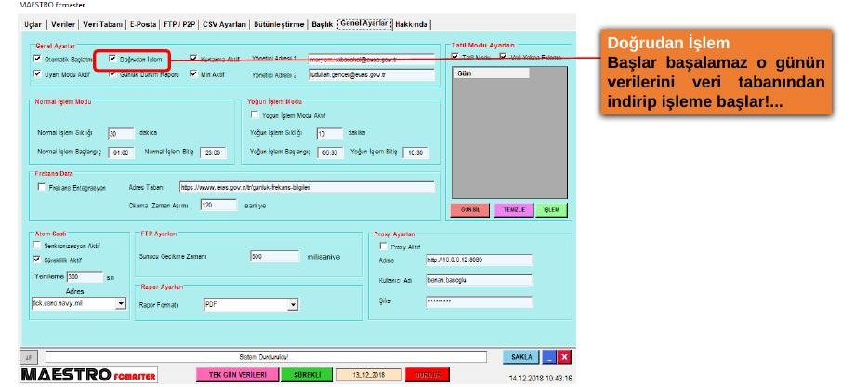Click the SAKLA button
Screen dimensions: 868x387
coord(521,357)
